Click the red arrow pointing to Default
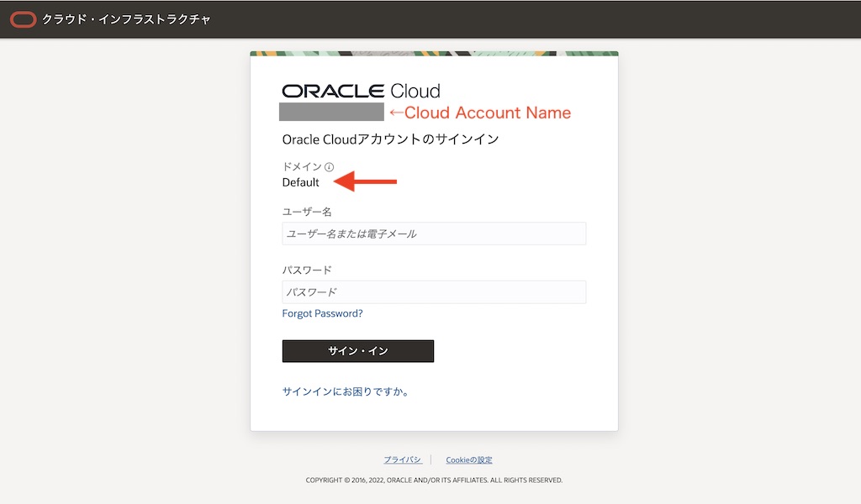 (x=366, y=181)
